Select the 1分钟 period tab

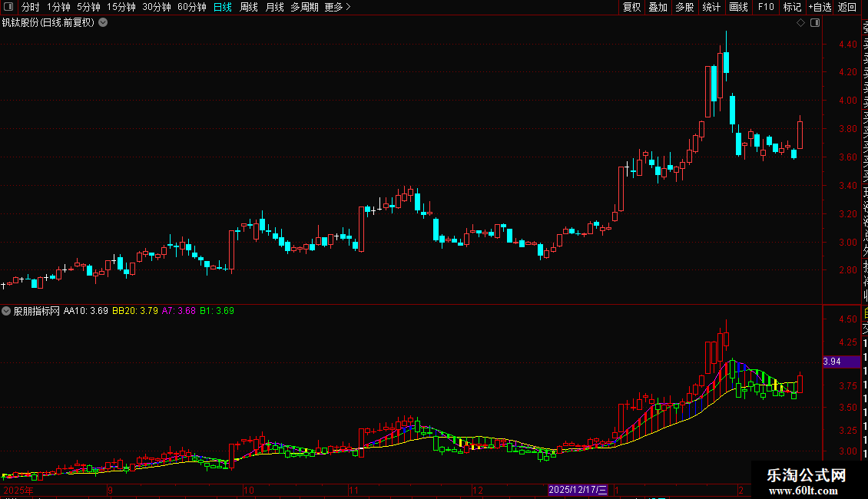point(58,7)
